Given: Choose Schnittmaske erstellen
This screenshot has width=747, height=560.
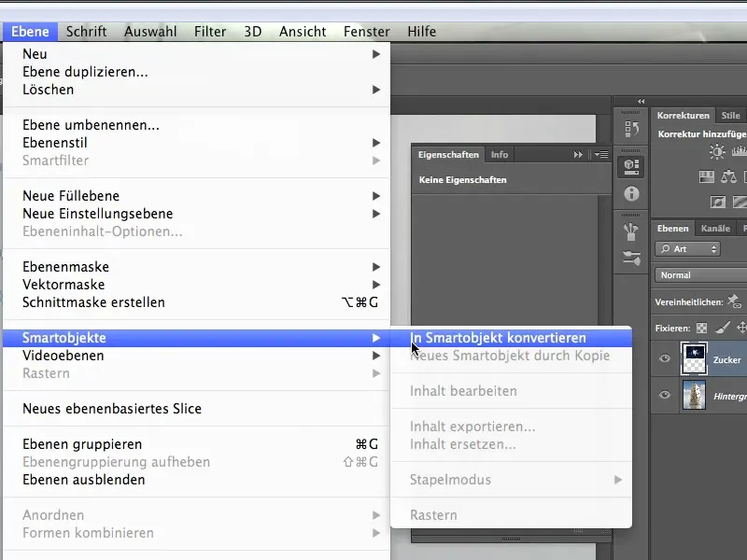Looking at the screenshot, I should point(196,302).
